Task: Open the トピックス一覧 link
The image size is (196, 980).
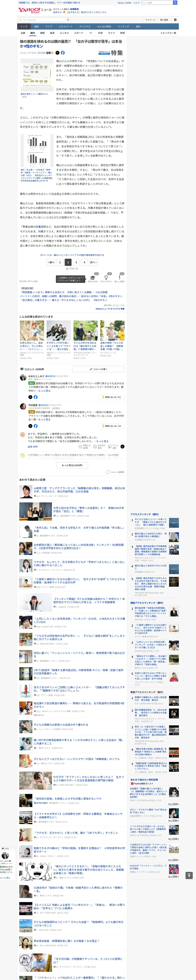Action: (x=168, y=33)
